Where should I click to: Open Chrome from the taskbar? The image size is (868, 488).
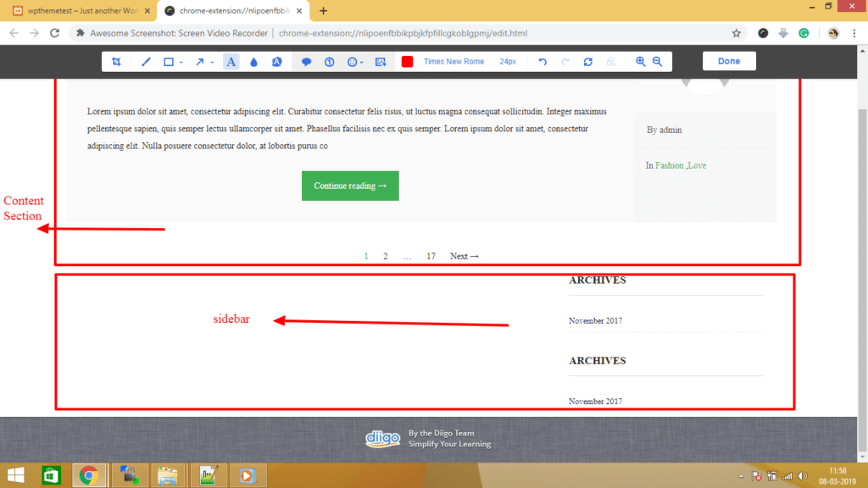click(90, 475)
